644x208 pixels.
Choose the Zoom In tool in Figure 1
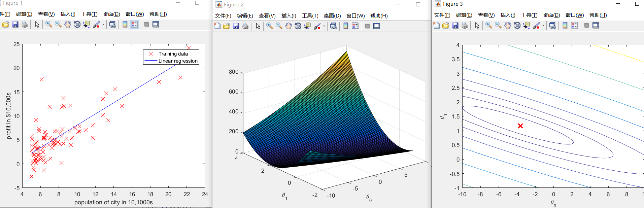[x=49, y=25]
